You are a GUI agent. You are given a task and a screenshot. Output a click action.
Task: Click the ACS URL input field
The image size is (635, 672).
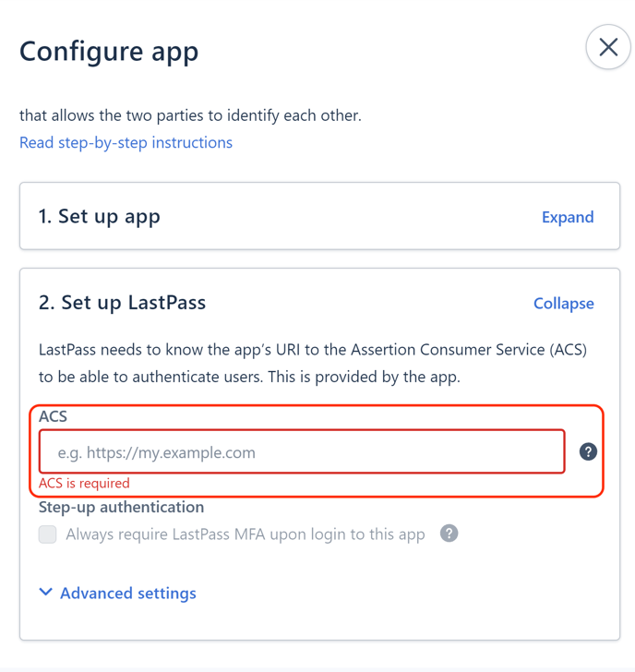[302, 452]
